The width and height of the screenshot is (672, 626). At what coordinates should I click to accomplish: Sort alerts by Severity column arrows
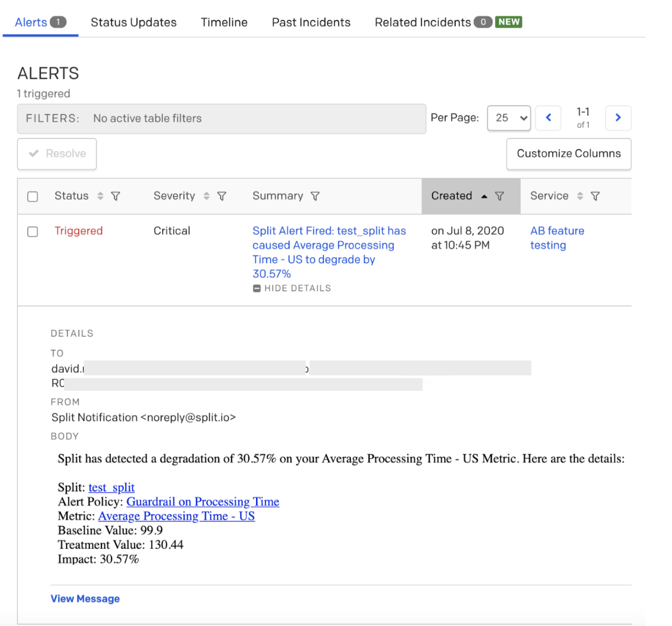pyautogui.click(x=206, y=196)
